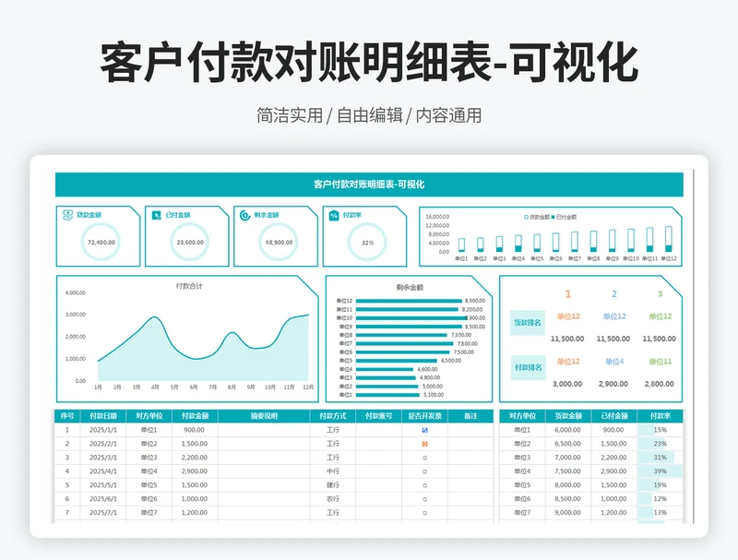This screenshot has width=738, height=560.
Task: Click the green rank number 3
Action: [660, 294]
